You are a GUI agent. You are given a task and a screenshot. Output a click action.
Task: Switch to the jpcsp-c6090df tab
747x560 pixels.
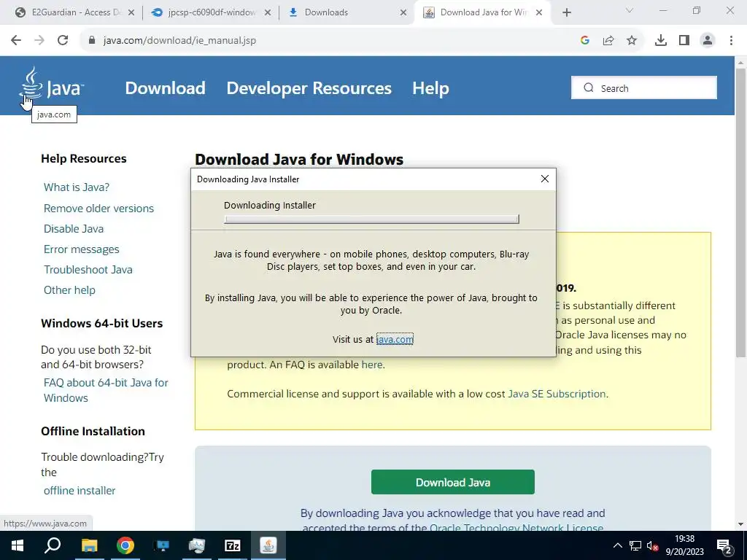click(209, 12)
